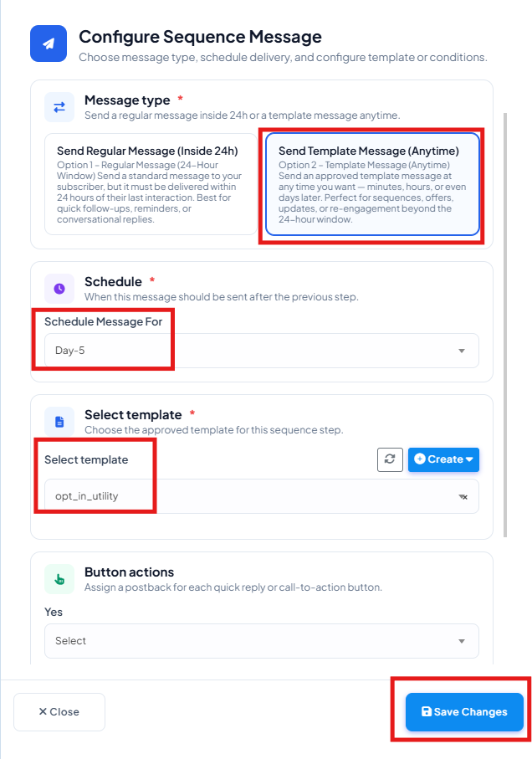Click the purple clock Schedule icon
This screenshot has width=532, height=759.
point(59,289)
